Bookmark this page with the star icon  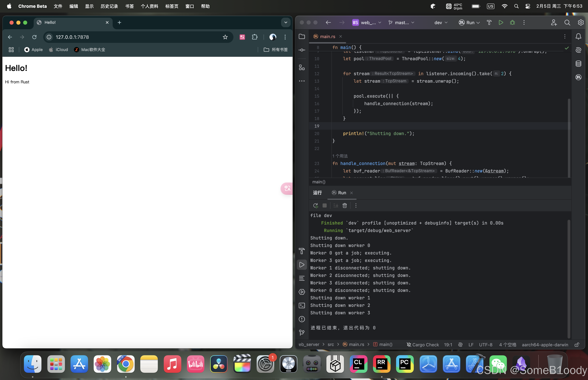[x=225, y=37]
